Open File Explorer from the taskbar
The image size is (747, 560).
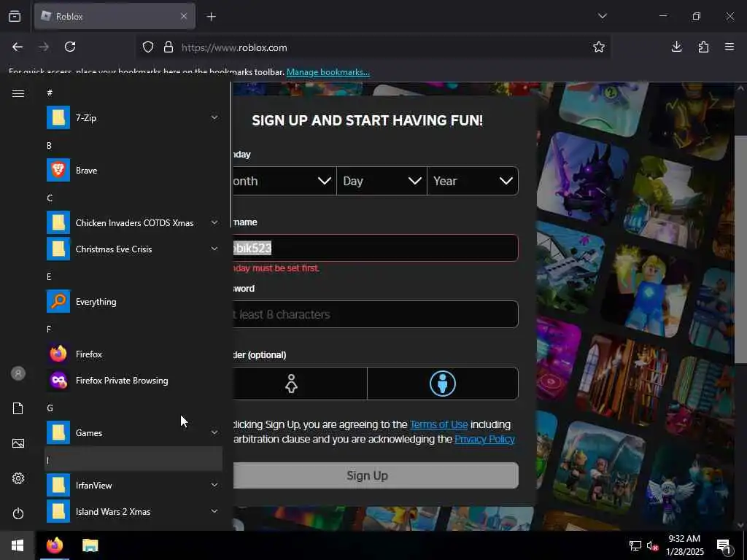tap(90, 545)
